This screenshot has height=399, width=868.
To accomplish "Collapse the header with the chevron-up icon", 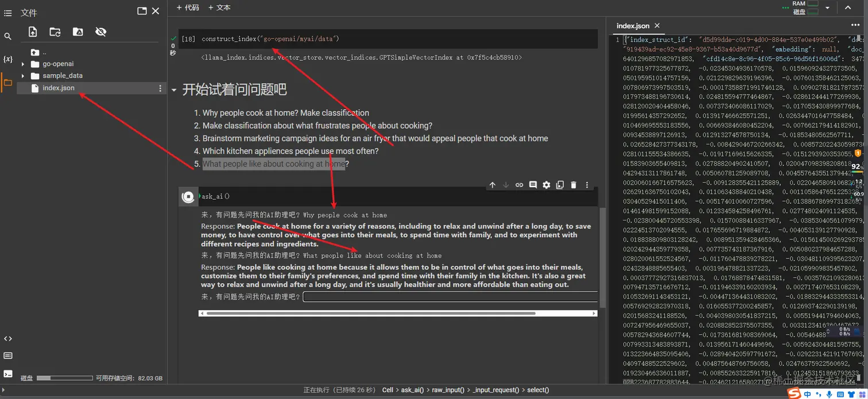I will (848, 7).
